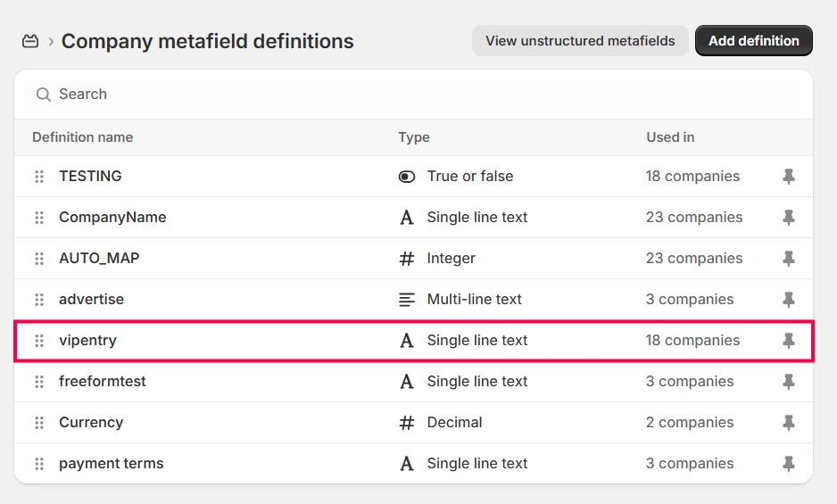Click the Companies breadcrumb icon

click(30, 41)
